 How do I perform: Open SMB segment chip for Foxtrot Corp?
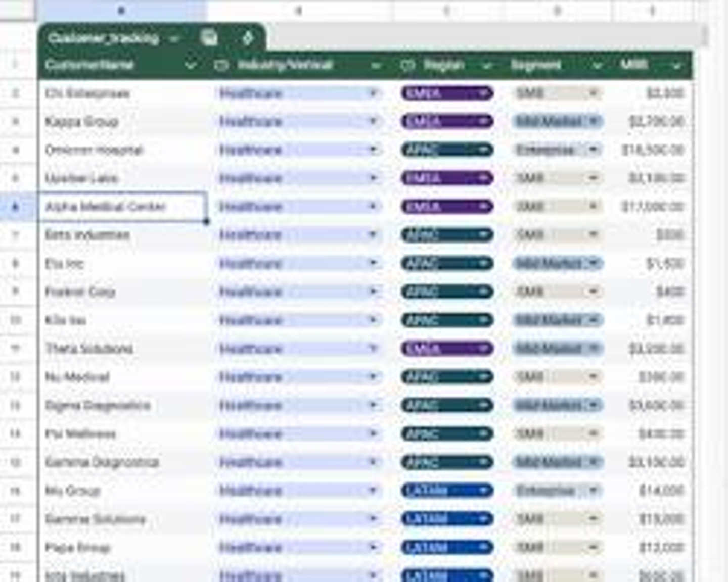coord(557,292)
